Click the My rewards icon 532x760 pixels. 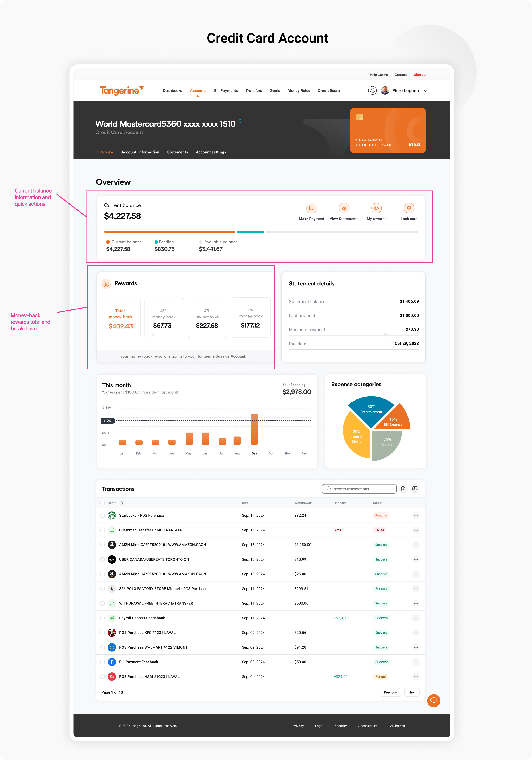pyautogui.click(x=376, y=208)
